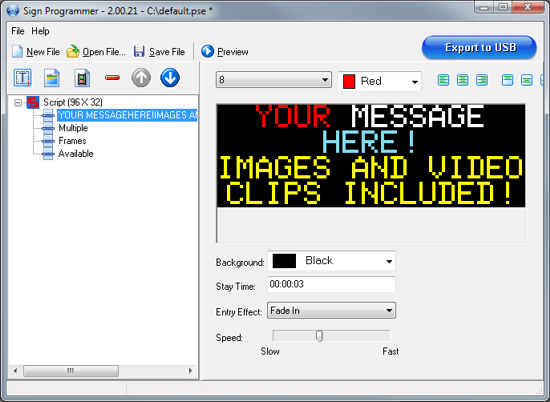Open the font size 8 dropdown
Viewport: 550px width, 402px height.
[x=274, y=80]
